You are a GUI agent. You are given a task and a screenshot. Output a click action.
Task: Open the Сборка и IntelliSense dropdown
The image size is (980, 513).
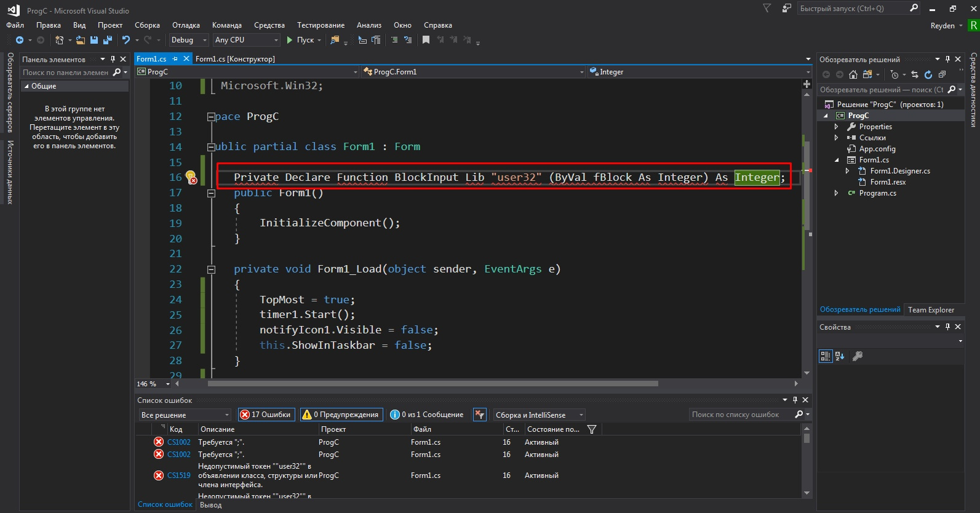click(539, 415)
